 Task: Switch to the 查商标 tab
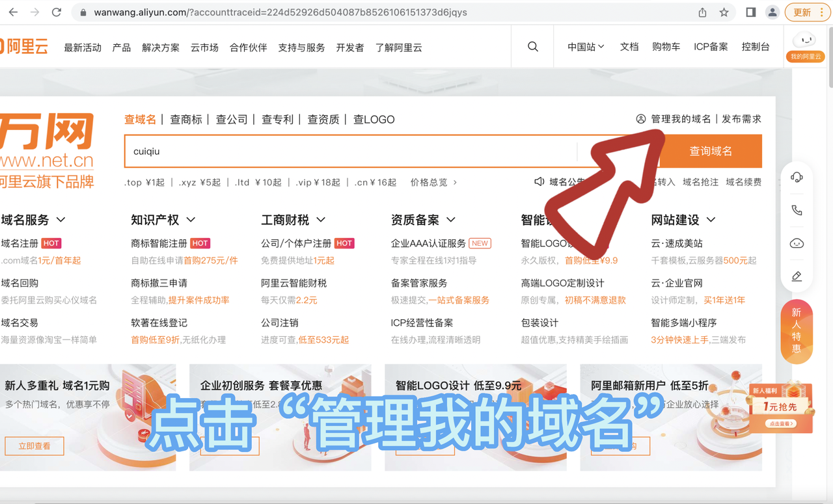pyautogui.click(x=186, y=119)
